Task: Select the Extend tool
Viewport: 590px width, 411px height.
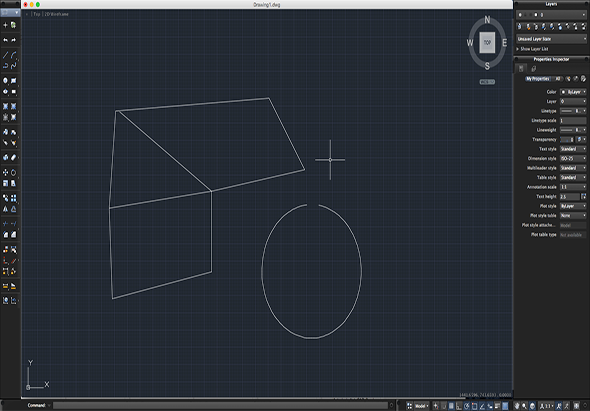Action: [14, 224]
